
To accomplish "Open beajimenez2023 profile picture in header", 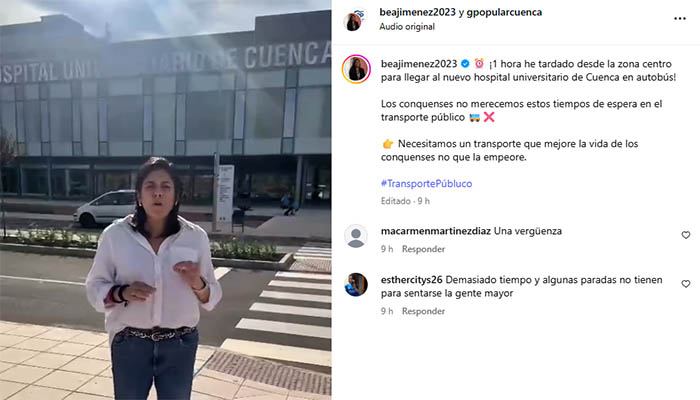I will (x=355, y=19).
